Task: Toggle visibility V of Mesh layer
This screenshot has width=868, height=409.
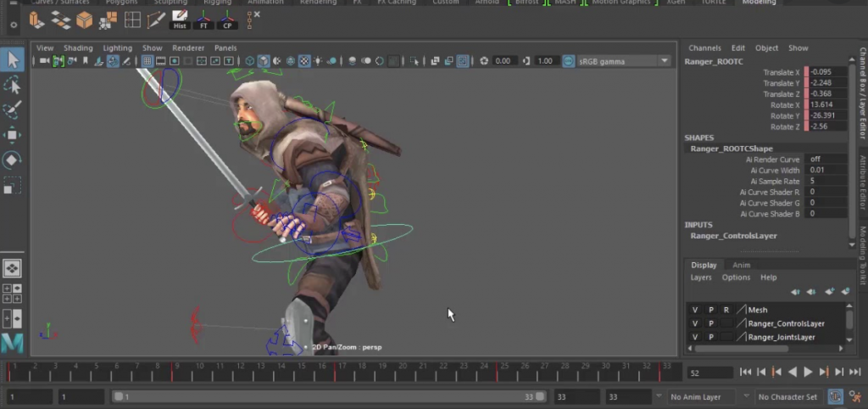Action: tap(695, 310)
